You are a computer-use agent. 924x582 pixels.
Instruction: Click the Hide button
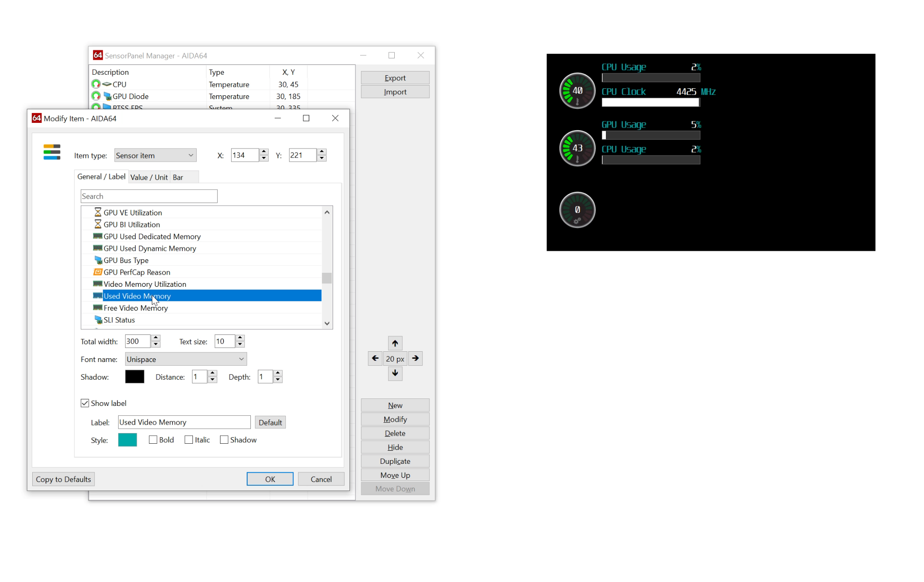[x=395, y=447]
